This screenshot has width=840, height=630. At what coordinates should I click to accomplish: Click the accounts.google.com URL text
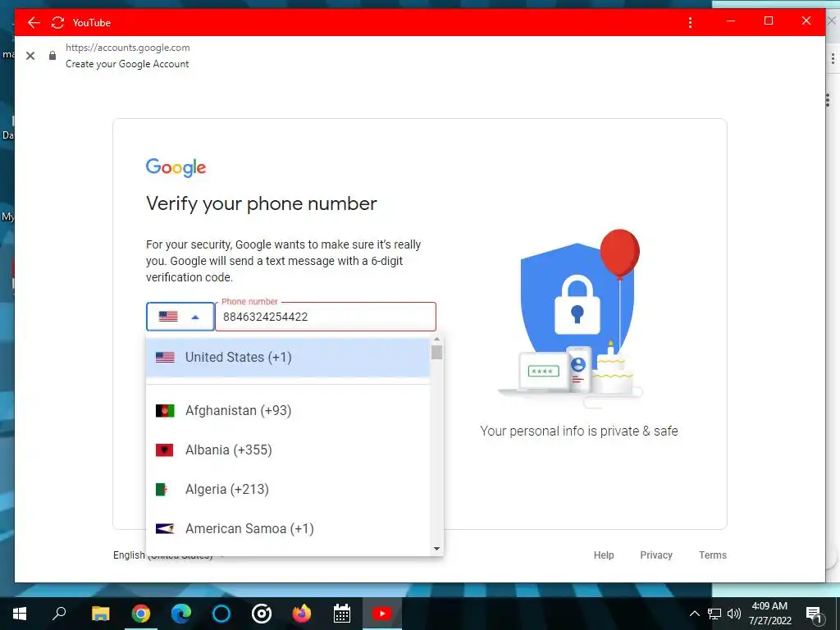(127, 47)
